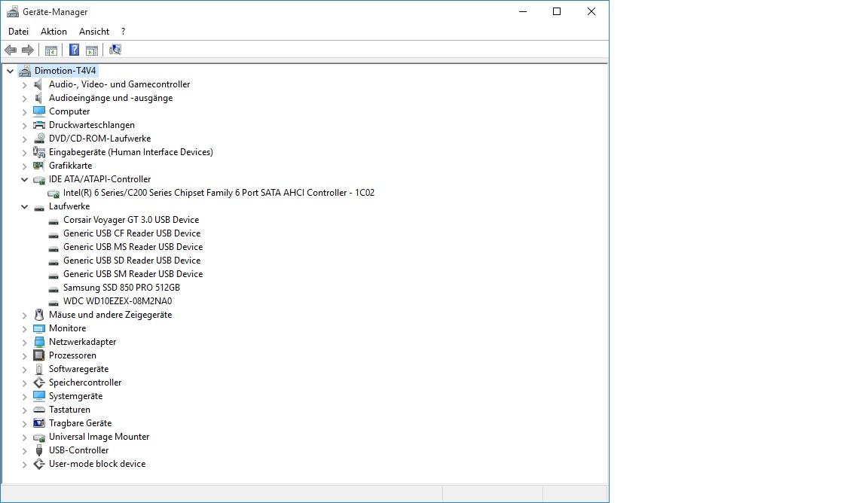Image resolution: width=868 pixels, height=503 pixels.
Task: Click the Eingabegeräte (HID) icon
Action: click(38, 152)
